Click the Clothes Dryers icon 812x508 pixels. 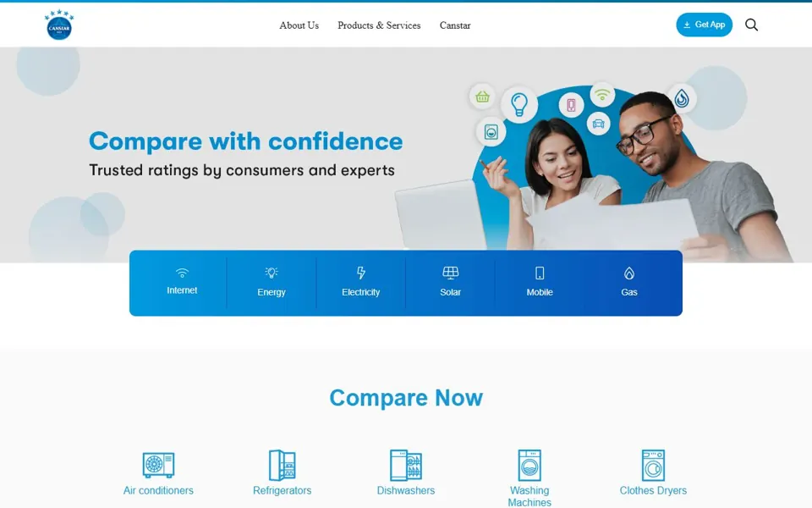pos(653,465)
